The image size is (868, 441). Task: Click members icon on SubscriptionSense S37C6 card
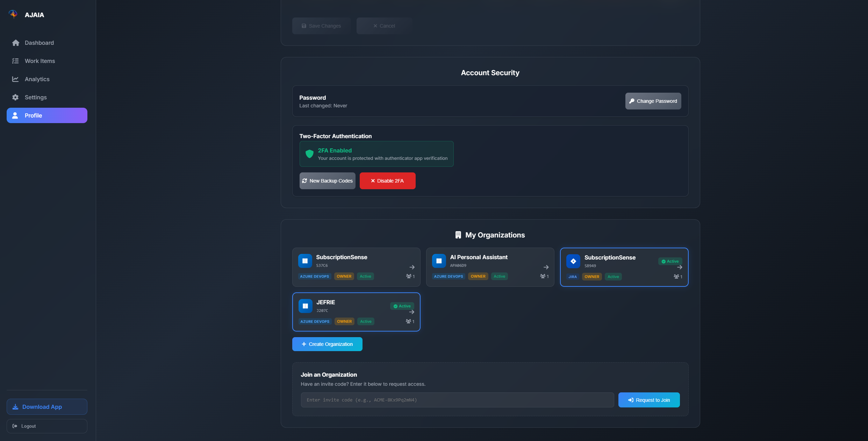409,276
